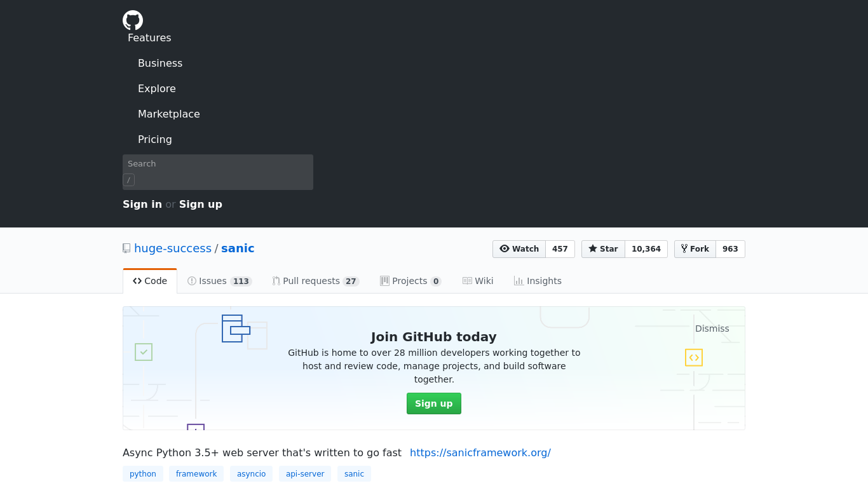Select the asyncio topic tag

tap(251, 473)
